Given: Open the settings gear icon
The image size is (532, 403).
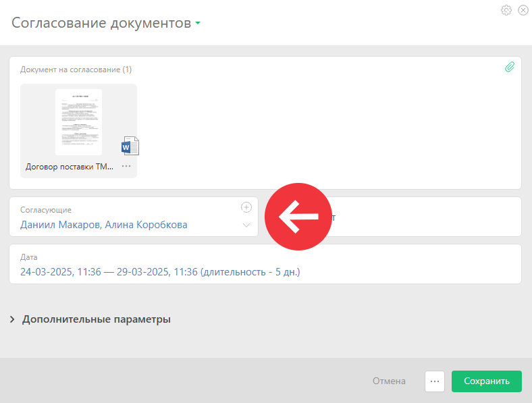Looking at the screenshot, I should click(506, 10).
